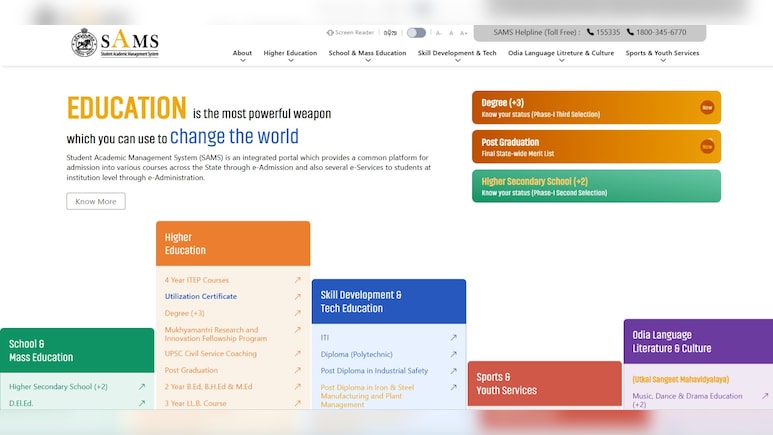This screenshot has width=773, height=435.
Task: Click the arrow icon beside ITI
Action: tap(453, 338)
